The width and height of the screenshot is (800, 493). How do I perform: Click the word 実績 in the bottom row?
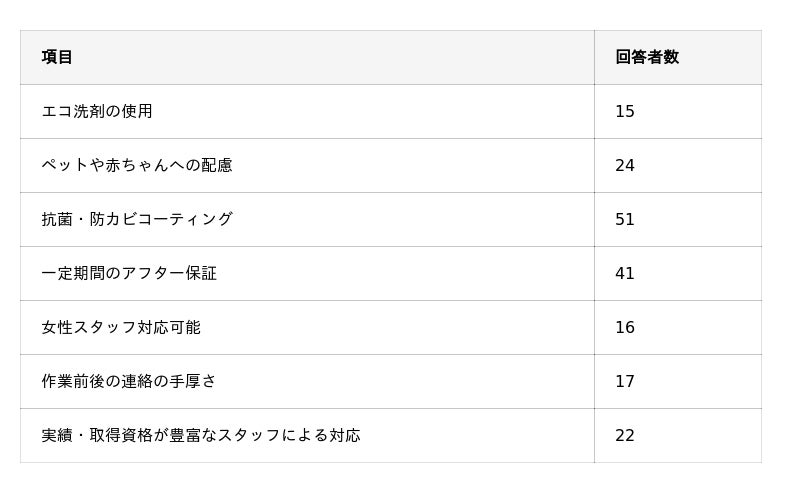(57, 435)
